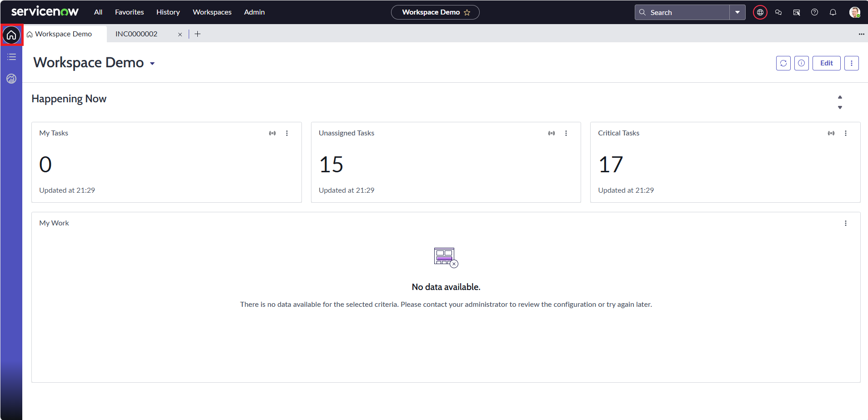Open the notifications bell
The width and height of the screenshot is (868, 420).
(x=833, y=12)
